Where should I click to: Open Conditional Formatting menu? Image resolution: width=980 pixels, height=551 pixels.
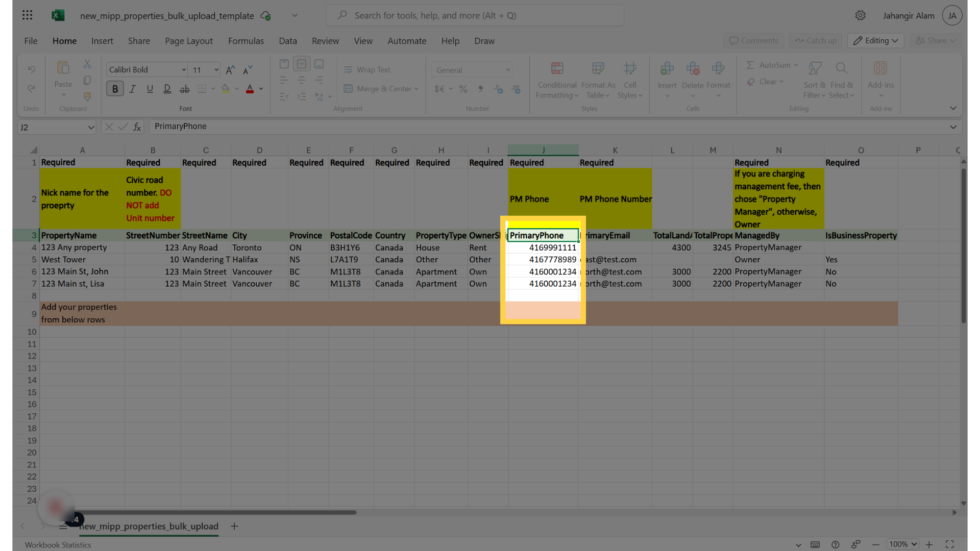[x=557, y=80]
